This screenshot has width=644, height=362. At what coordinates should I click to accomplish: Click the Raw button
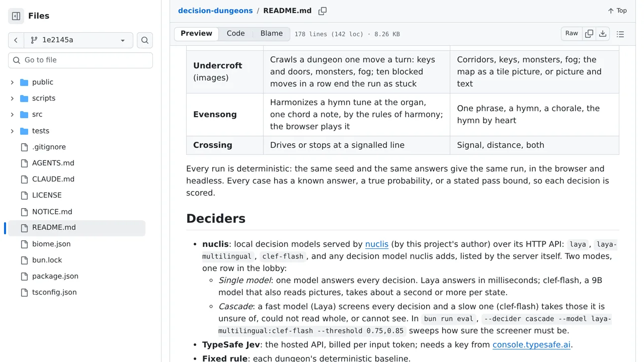[x=572, y=34]
